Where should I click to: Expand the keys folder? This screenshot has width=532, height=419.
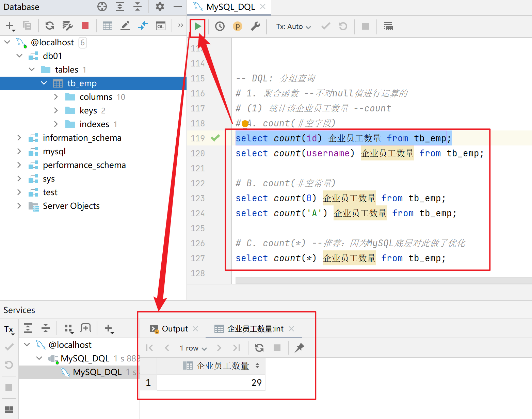point(56,110)
